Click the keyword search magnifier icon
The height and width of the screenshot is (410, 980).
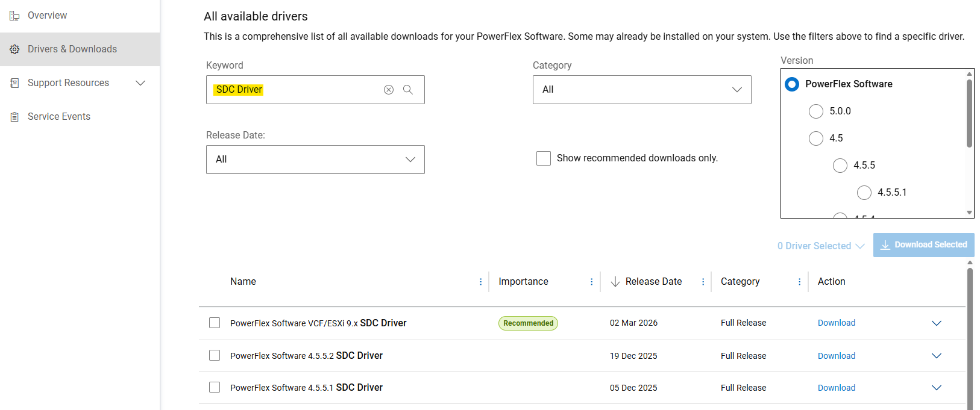[x=408, y=90]
